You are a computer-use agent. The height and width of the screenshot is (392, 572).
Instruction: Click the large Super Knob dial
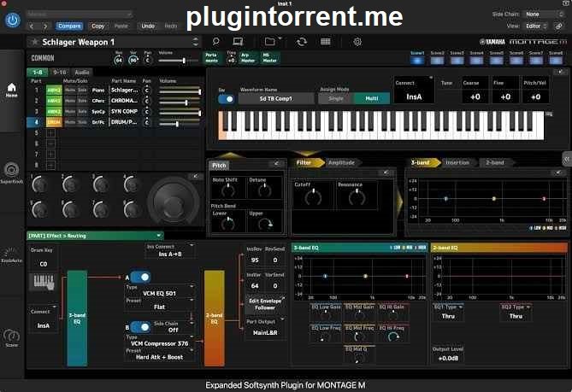(x=174, y=202)
